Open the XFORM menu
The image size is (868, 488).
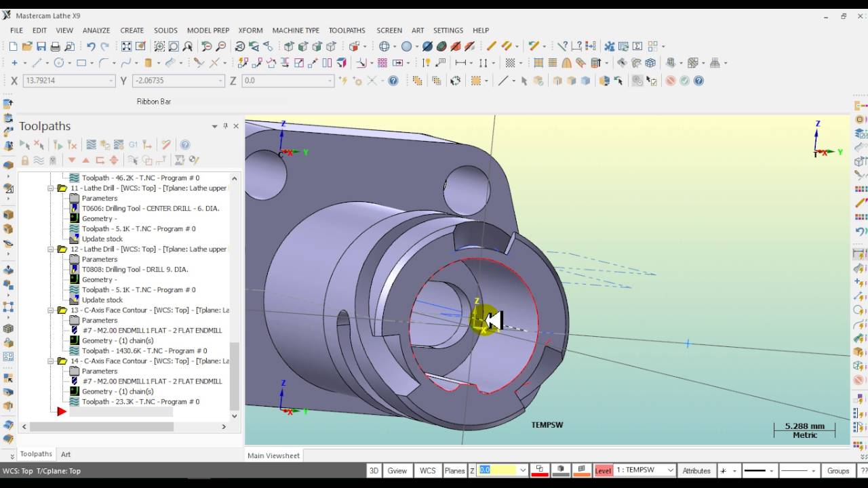250,30
